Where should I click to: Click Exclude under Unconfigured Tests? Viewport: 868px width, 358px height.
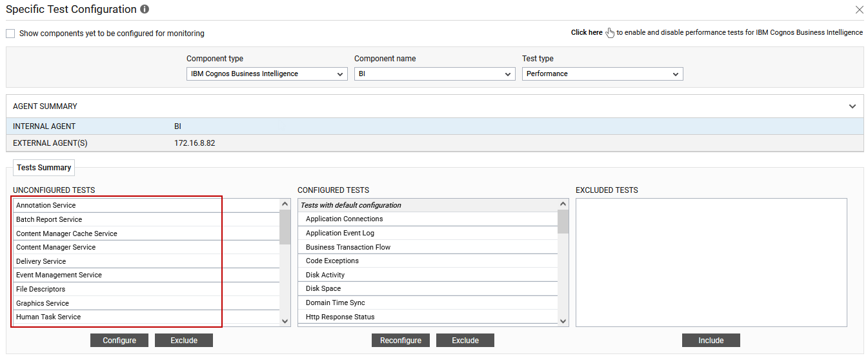(x=184, y=341)
